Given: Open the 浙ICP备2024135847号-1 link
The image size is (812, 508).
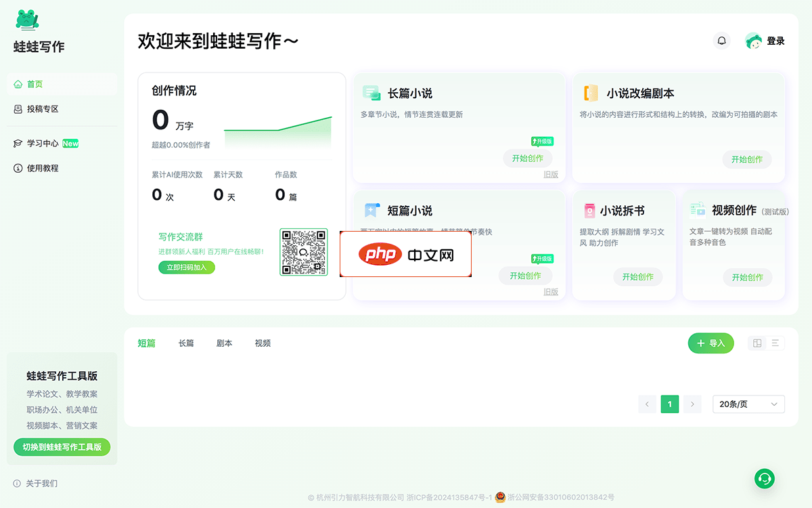Looking at the screenshot, I should 449,497.
